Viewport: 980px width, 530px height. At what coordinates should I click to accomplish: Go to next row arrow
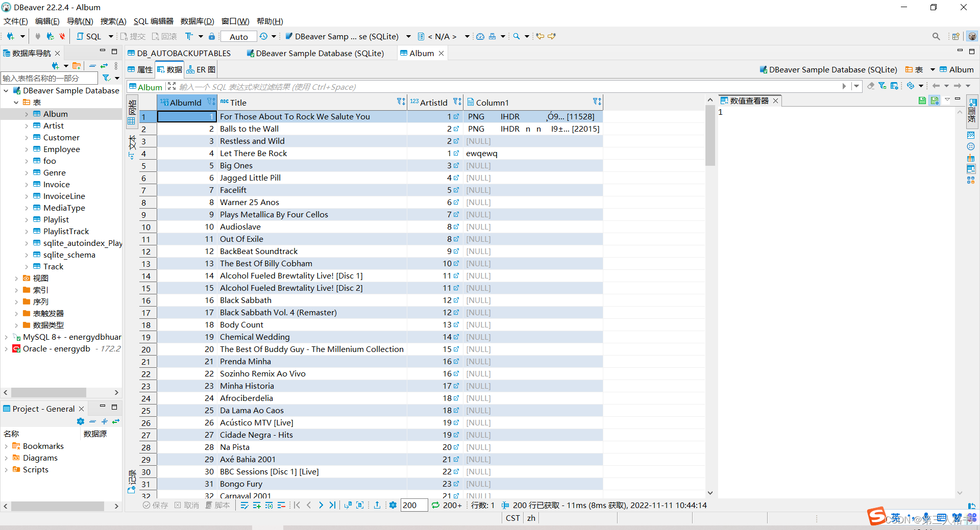321,505
